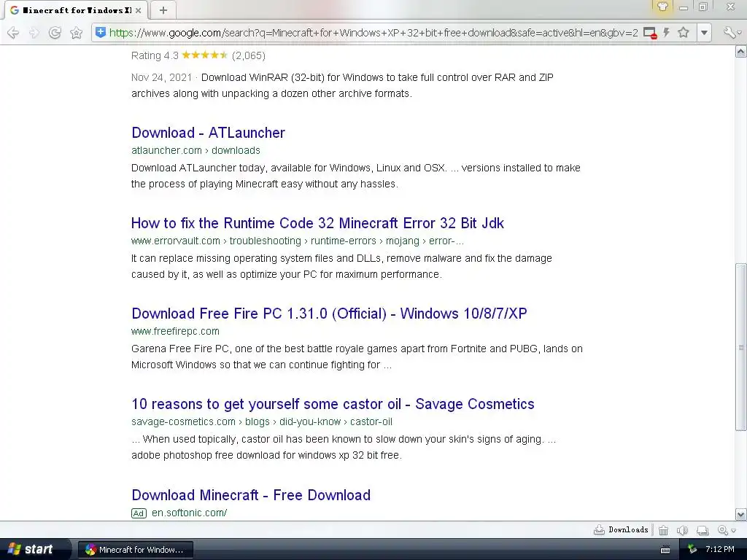Click the blue security shield icon

click(101, 32)
